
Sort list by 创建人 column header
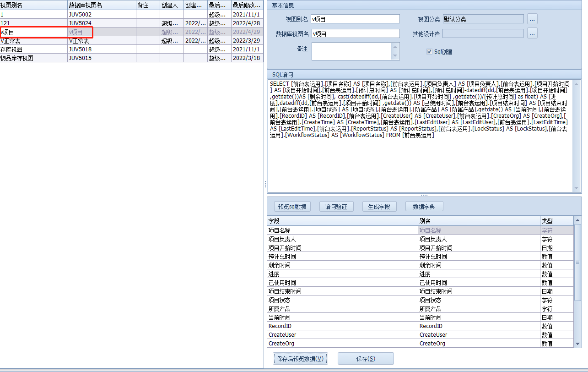point(171,5)
